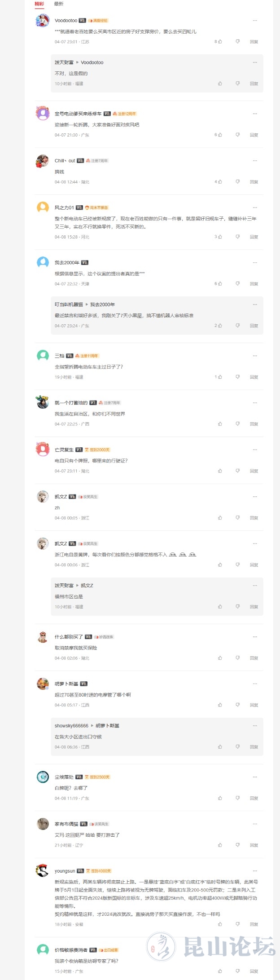Image resolution: width=280 pixels, height=980 pixels.
Task: Like youngsun's long comment
Action: [x=220, y=924]
